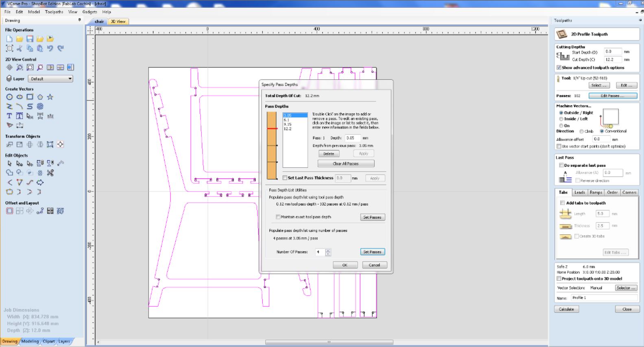Image resolution: width=644 pixels, height=347 pixels.
Task: Enable Maintain exact tool pass depth
Action: [x=278, y=217]
